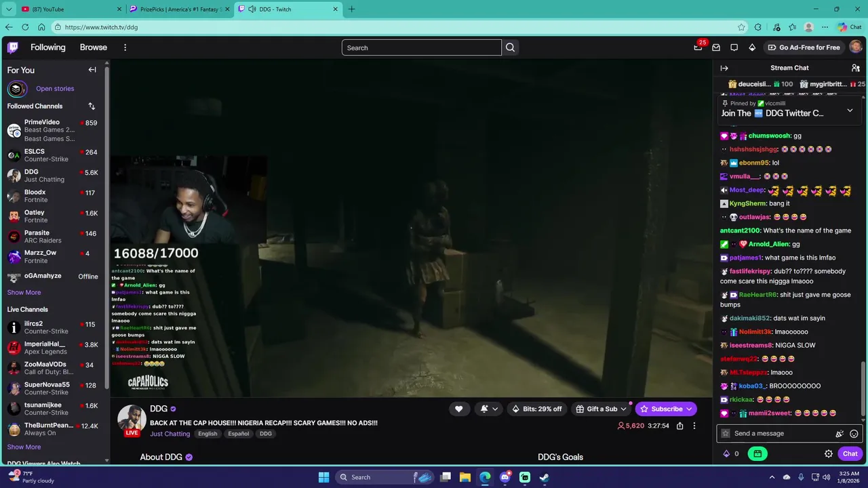This screenshot has height=488, width=868.
Task: Toggle the notification bell for DDG
Action: tap(484, 409)
